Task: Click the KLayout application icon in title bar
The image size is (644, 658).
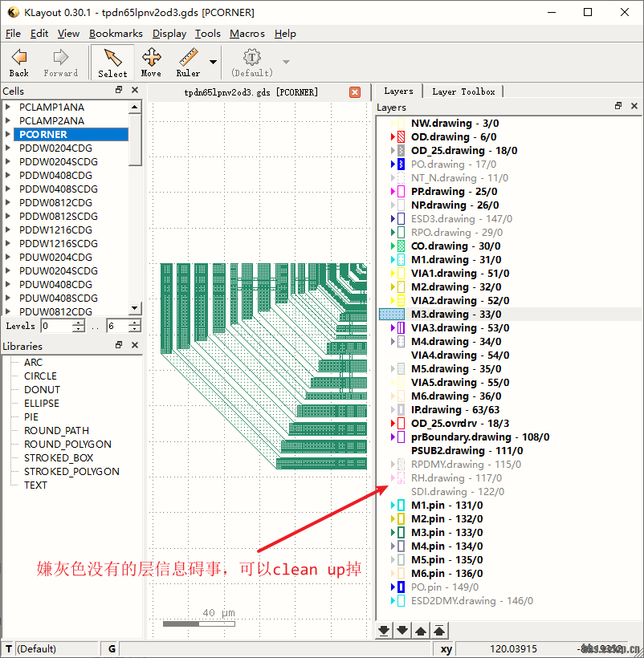Action: pos(14,12)
